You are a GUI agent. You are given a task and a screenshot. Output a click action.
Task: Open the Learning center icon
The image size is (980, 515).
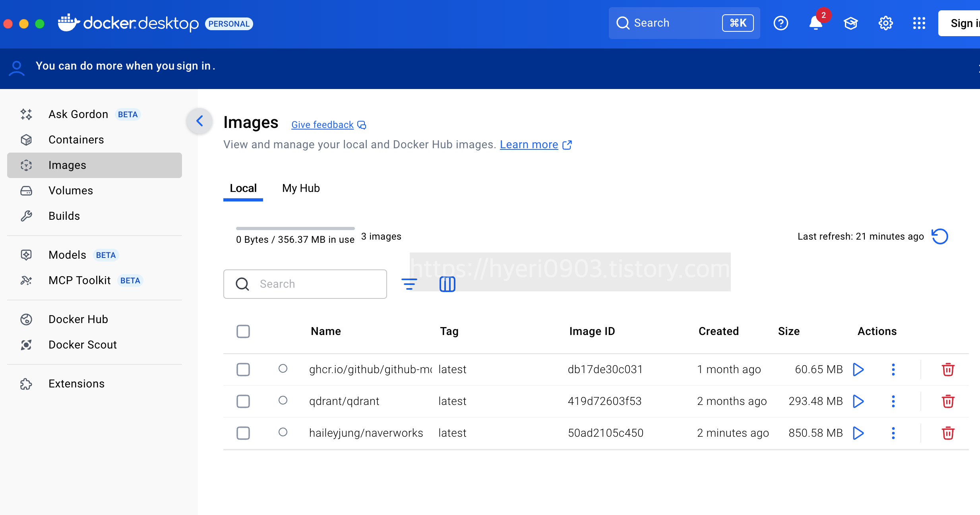(850, 23)
